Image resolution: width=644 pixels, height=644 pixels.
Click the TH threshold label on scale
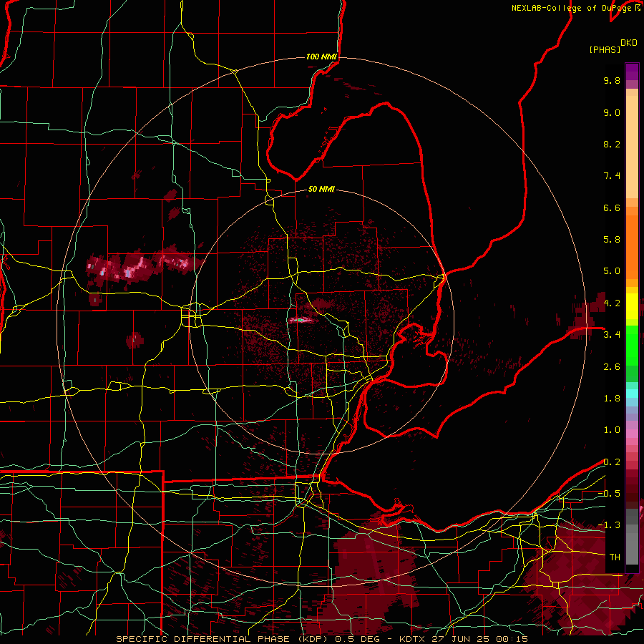[615, 557]
